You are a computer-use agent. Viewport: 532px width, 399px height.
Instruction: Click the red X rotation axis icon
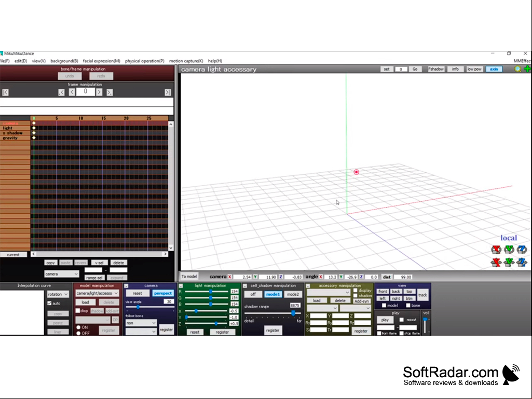pos(496,250)
